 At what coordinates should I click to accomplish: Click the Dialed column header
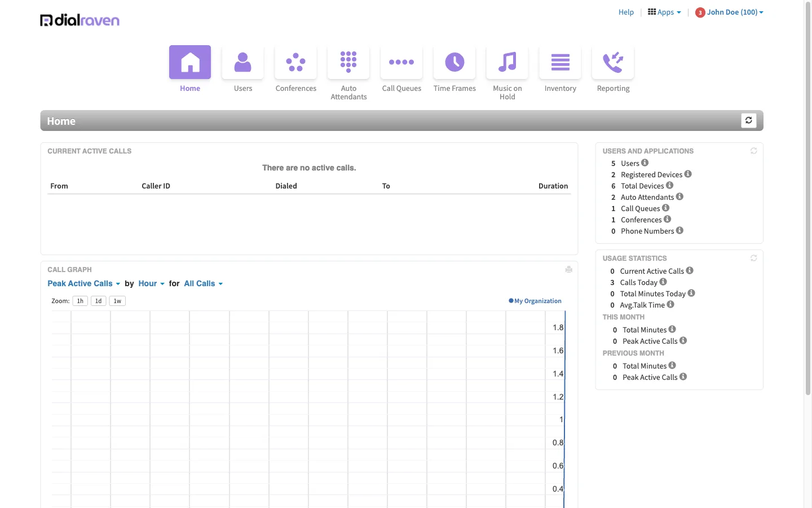click(286, 186)
